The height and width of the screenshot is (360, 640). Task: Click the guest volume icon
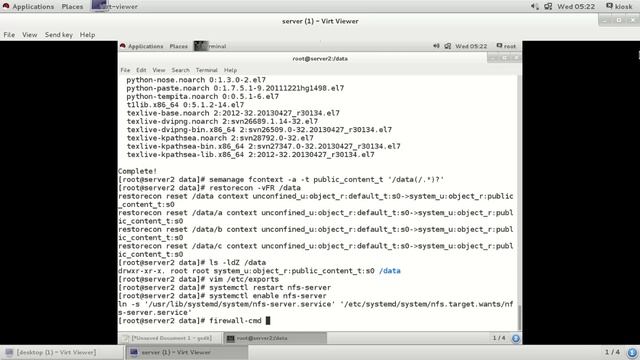436,46
